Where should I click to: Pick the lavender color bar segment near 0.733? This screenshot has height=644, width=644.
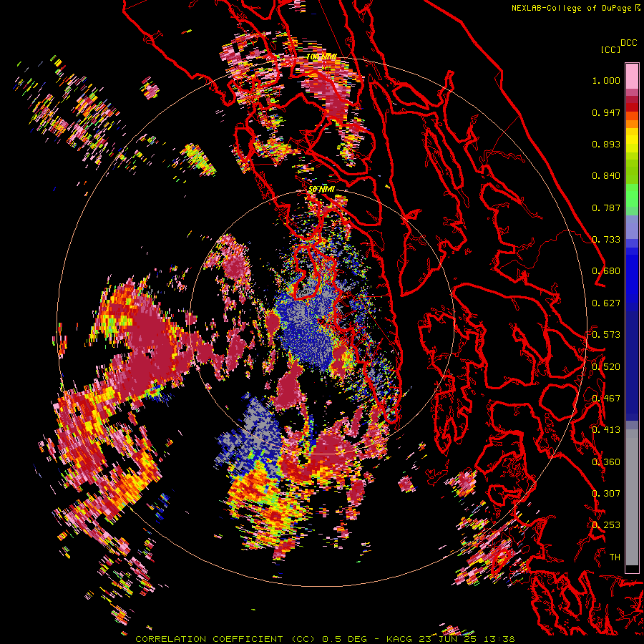pos(632,227)
